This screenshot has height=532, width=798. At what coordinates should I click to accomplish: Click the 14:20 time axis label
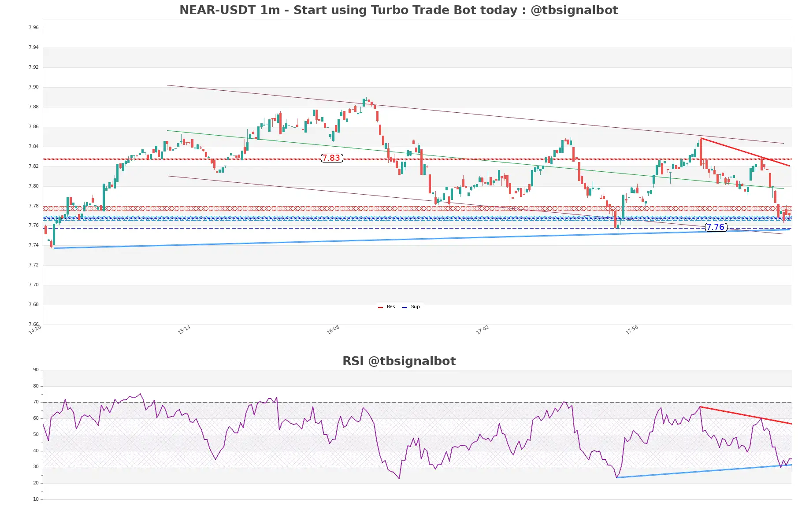point(35,330)
